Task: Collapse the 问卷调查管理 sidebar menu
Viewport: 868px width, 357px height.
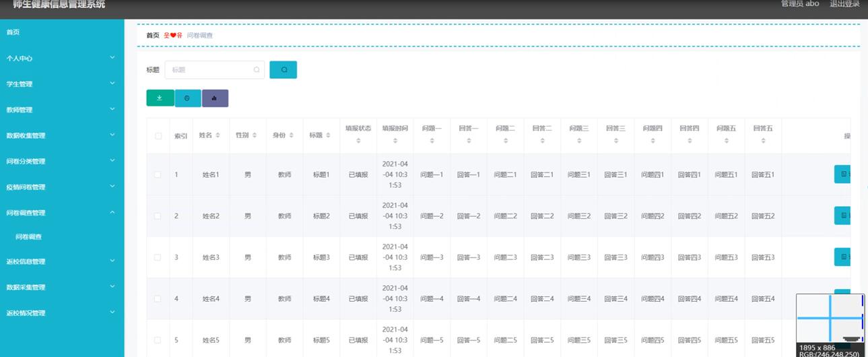Action: pyautogui.click(x=62, y=213)
